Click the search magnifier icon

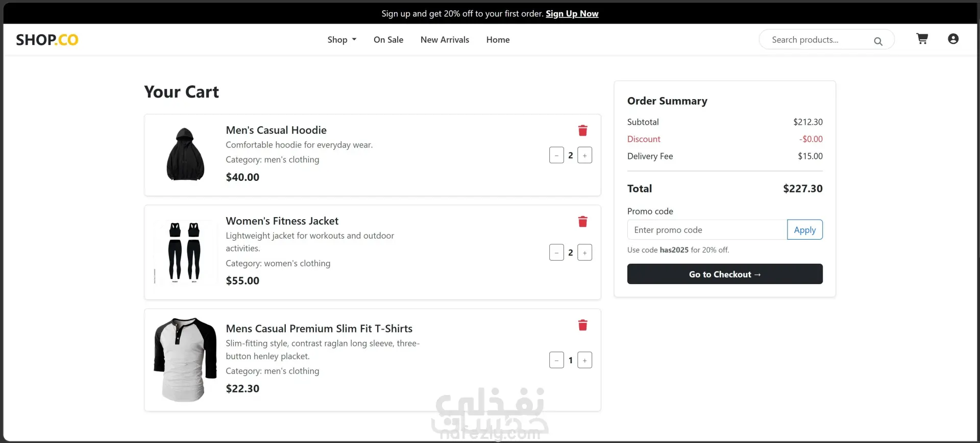878,41
